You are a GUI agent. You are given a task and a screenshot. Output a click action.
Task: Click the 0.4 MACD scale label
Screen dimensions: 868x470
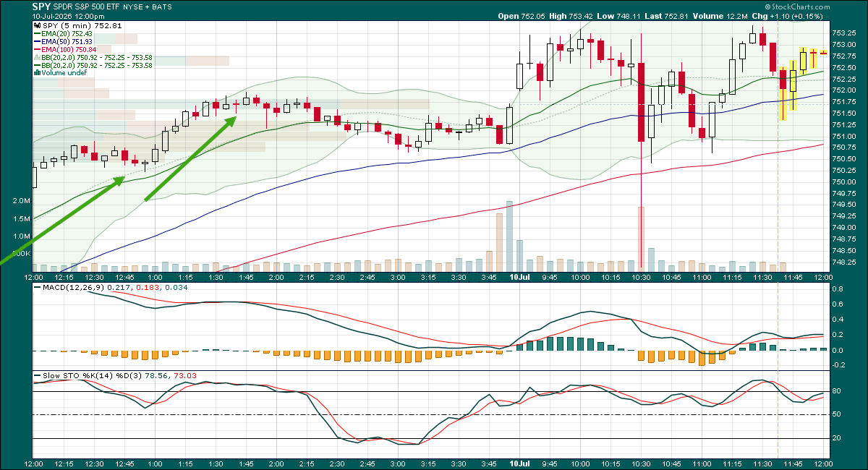[838, 320]
